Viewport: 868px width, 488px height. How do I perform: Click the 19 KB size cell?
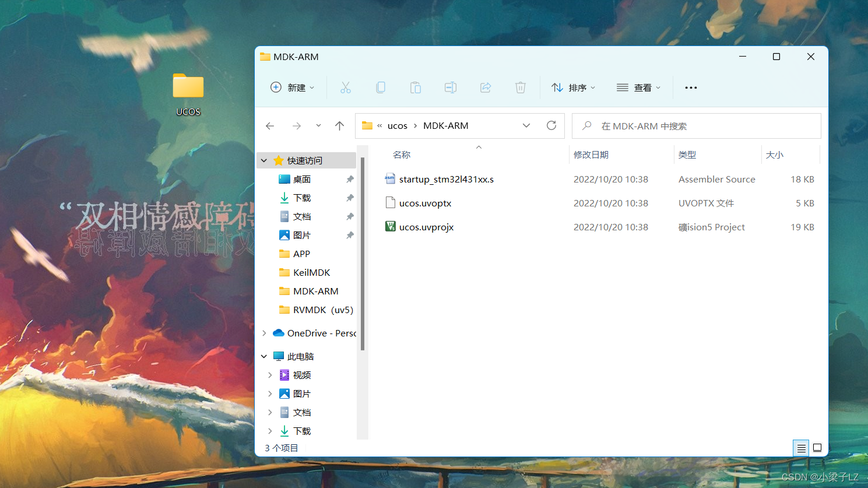(x=803, y=227)
